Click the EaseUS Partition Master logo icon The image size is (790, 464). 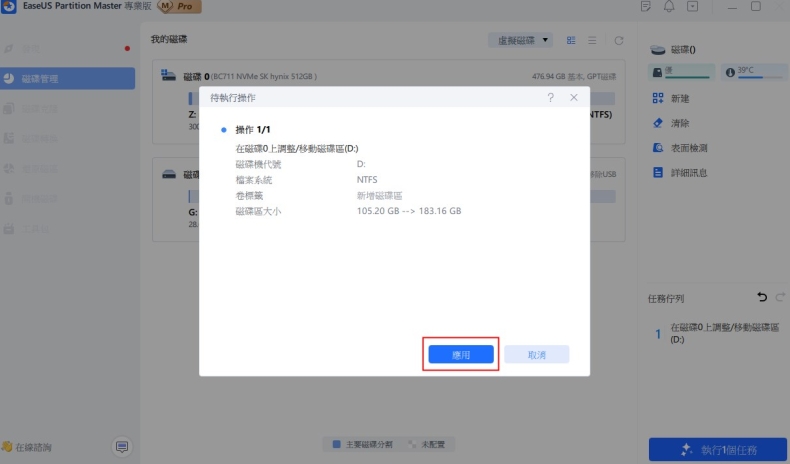[x=9, y=7]
